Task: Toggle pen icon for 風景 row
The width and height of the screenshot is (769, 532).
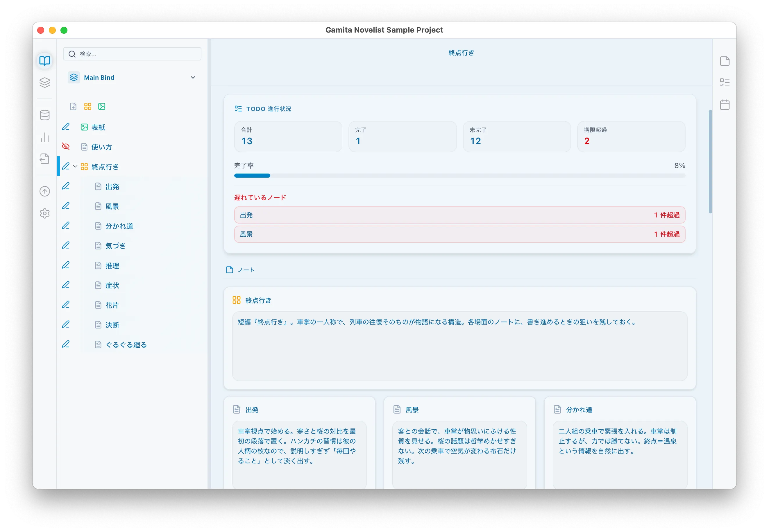Action: pos(66,206)
